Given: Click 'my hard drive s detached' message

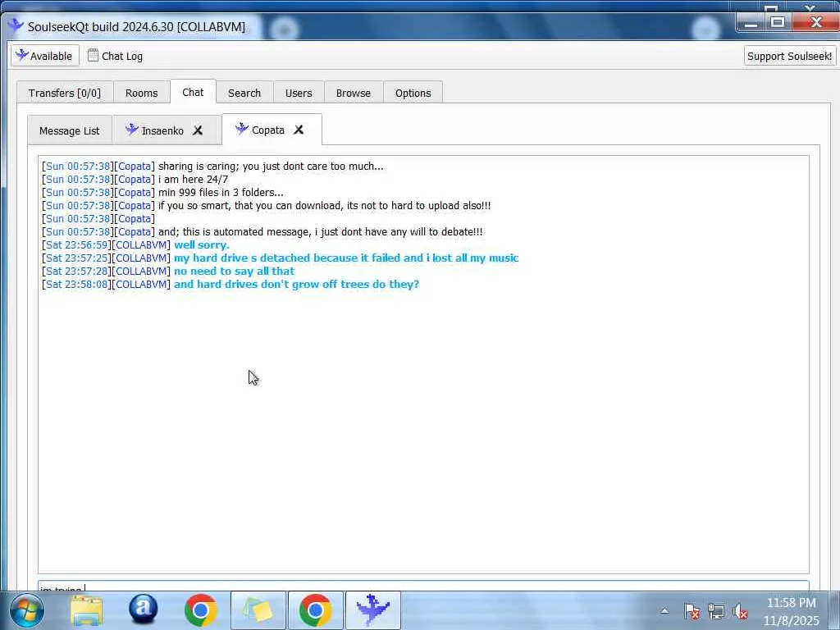Looking at the screenshot, I should pyautogui.click(x=346, y=258).
